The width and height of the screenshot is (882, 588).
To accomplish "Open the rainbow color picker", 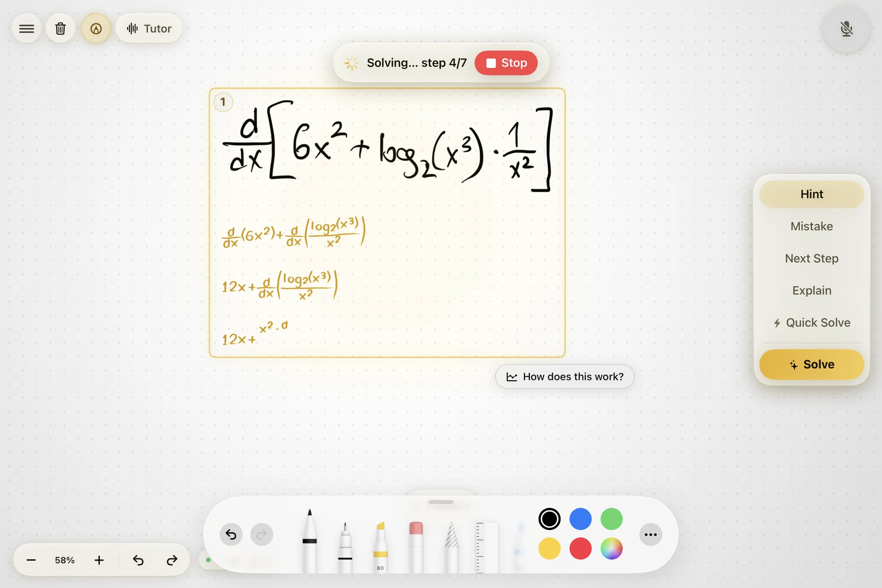I will point(612,549).
